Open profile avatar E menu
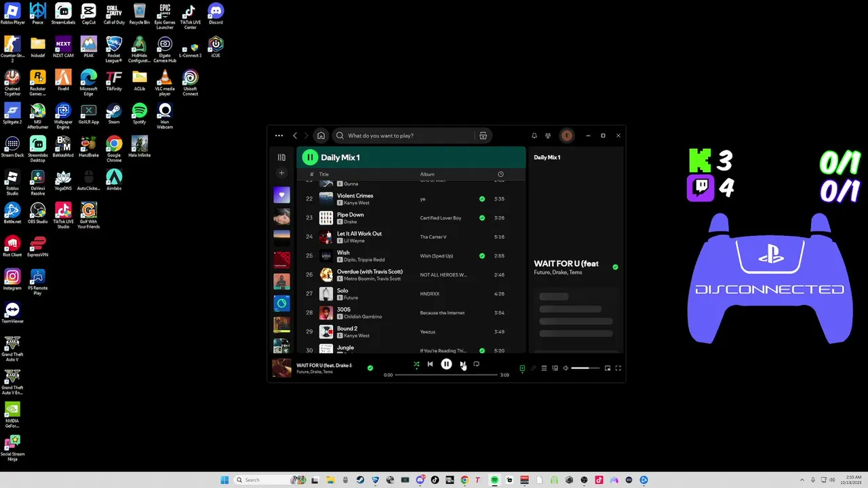The image size is (868, 488). [567, 136]
